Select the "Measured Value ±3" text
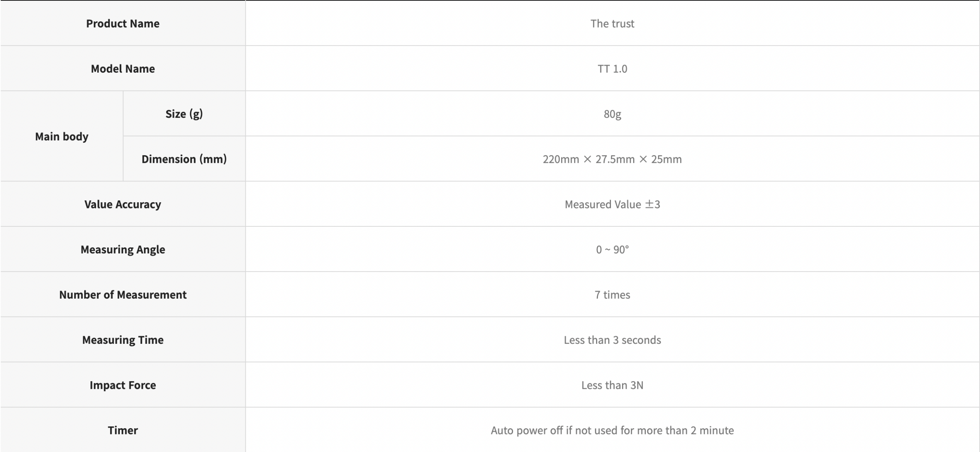This screenshot has height=452, width=980. [x=612, y=204]
